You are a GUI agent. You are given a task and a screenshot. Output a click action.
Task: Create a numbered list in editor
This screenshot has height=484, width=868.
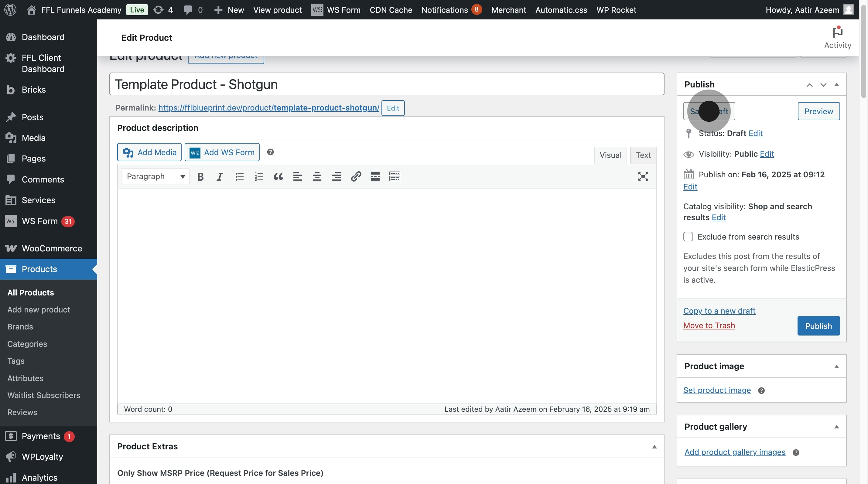258,176
